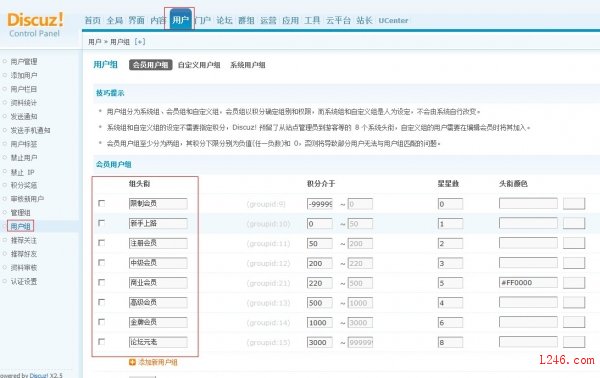This screenshot has width=600, height=378.
Task: Select the 中级会员 row checkbox
Action: pyautogui.click(x=101, y=262)
